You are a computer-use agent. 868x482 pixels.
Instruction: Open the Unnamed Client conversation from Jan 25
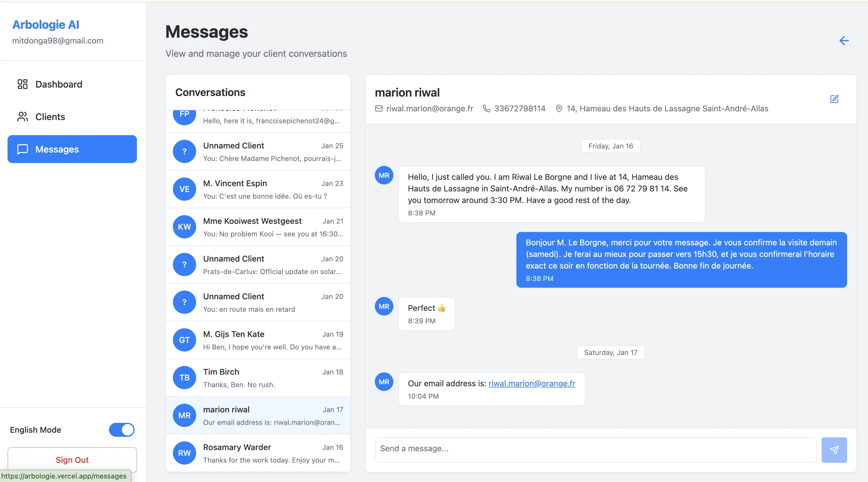coord(258,152)
